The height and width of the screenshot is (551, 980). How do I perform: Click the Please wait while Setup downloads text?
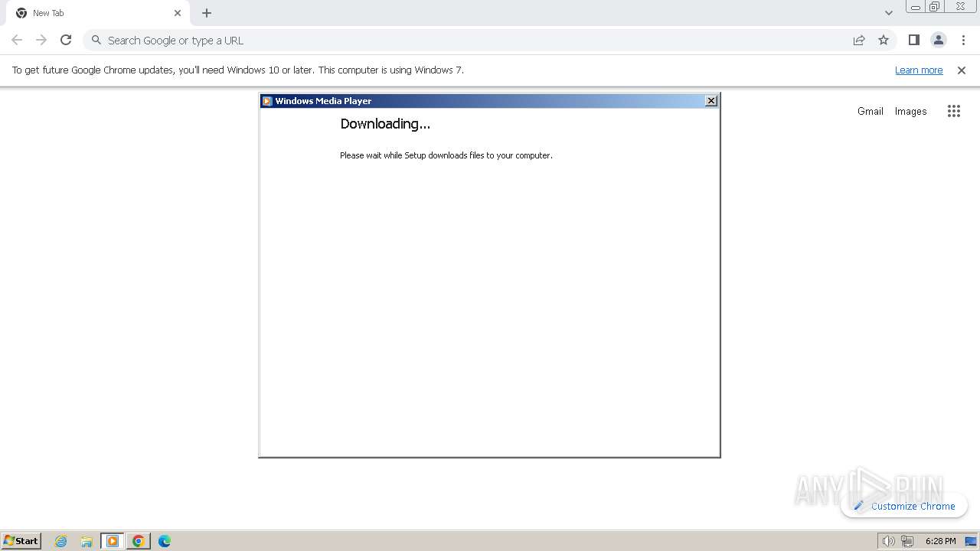point(446,155)
